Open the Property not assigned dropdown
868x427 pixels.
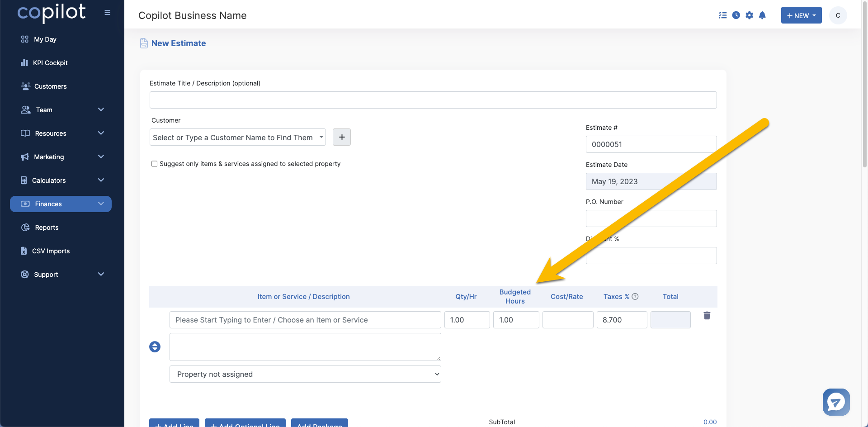[305, 374]
